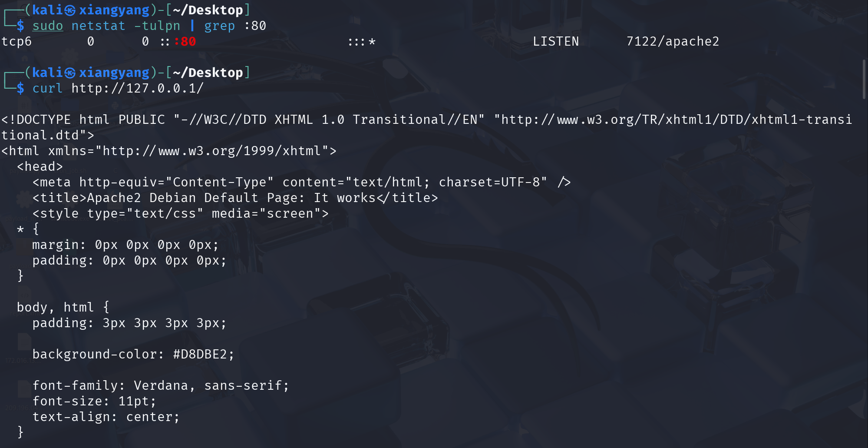Click the underlined sudo command word
868x448 pixels.
click(48, 26)
